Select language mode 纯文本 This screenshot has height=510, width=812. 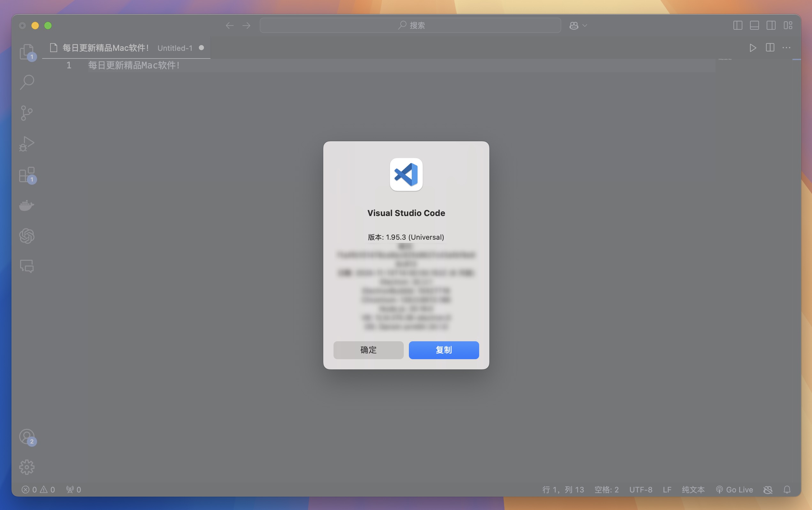coord(693,490)
